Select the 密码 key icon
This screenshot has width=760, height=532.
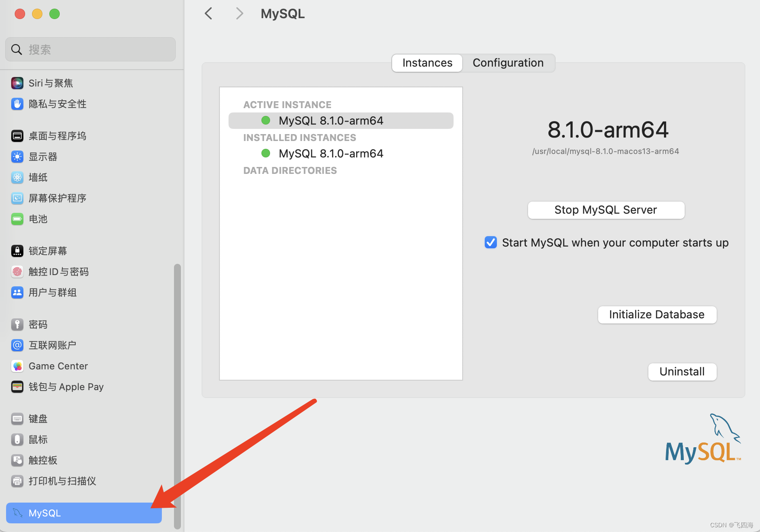17,324
